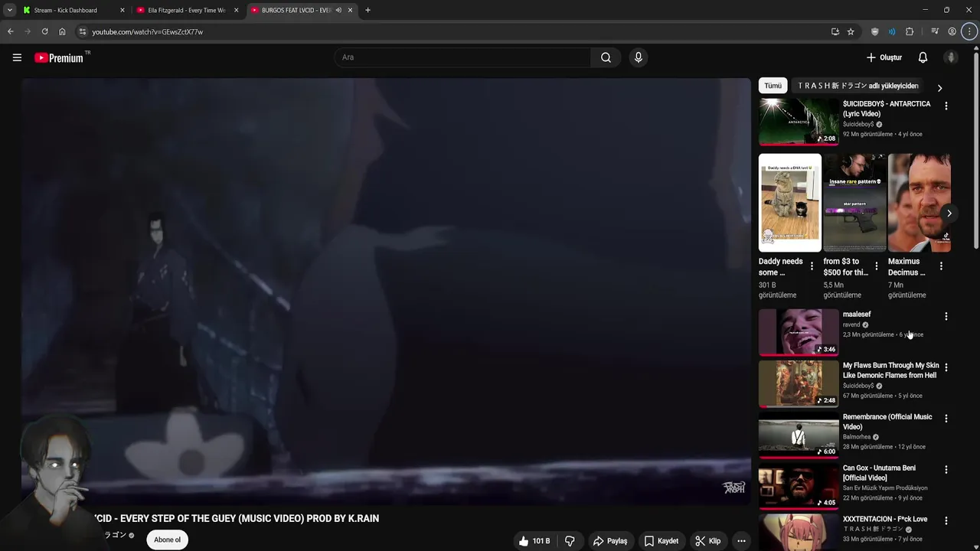Play ANTARCTICA lyric video thumbnail
Screen dimensions: 980x551
coord(799,122)
